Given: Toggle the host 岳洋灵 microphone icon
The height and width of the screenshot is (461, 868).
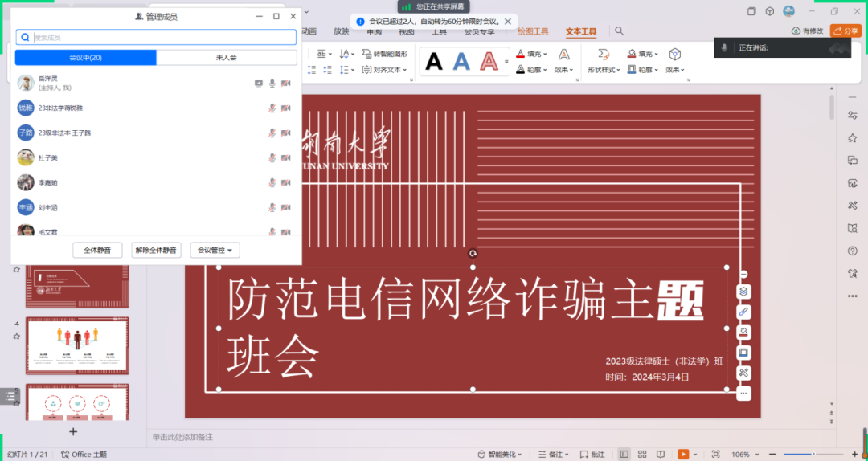Looking at the screenshot, I should pos(272,83).
